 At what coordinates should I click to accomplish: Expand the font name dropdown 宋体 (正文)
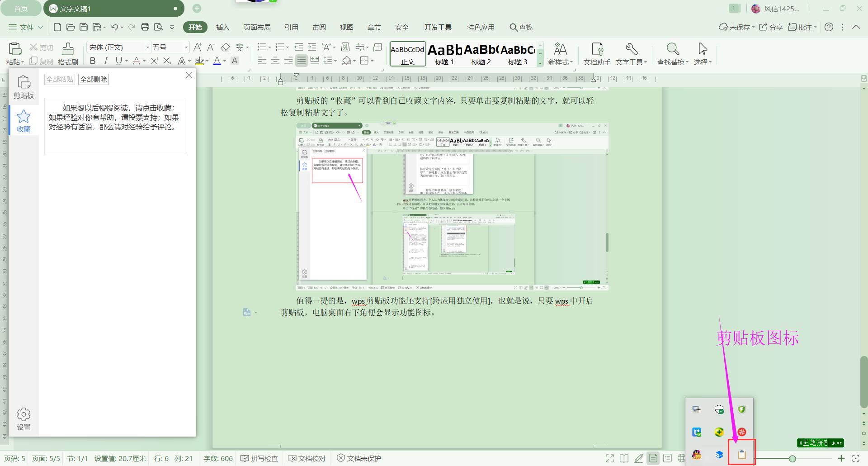(x=147, y=48)
